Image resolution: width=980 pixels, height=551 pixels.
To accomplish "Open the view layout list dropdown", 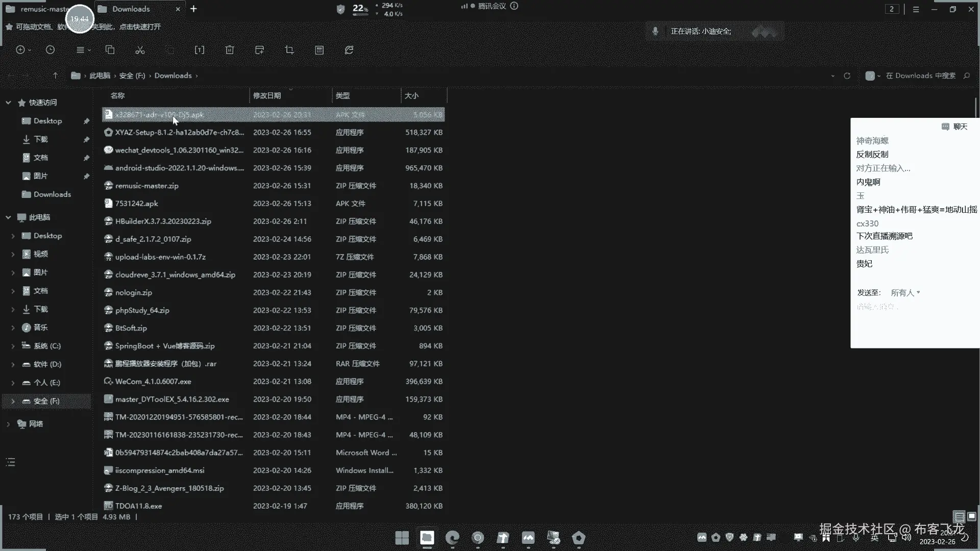I will pyautogui.click(x=83, y=50).
